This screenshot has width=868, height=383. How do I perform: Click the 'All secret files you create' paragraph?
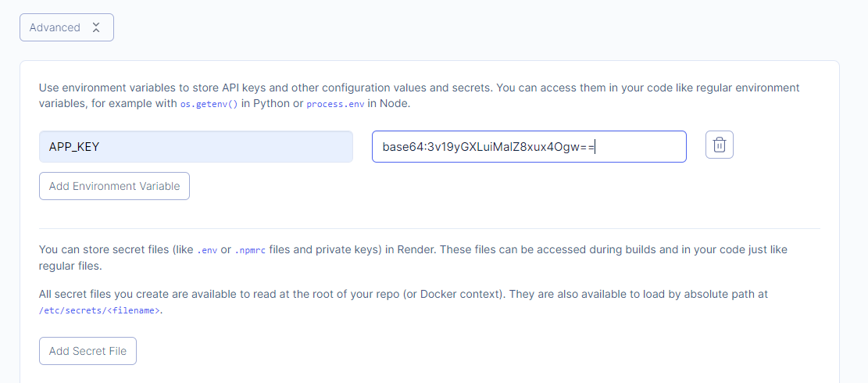pos(404,302)
